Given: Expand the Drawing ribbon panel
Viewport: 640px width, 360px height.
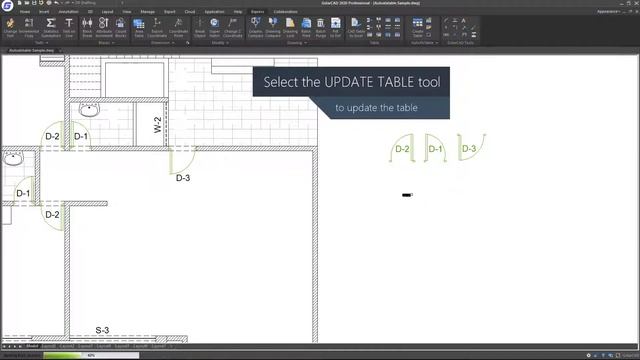Looking at the screenshot, I should click(x=296, y=42).
